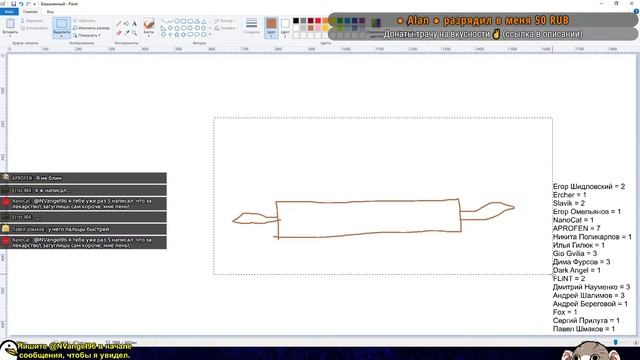Choose the Right arrow shape

coord(190,28)
